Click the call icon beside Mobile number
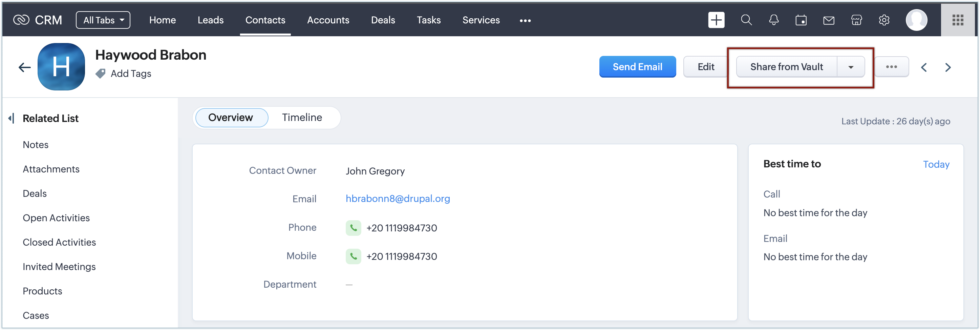 (x=353, y=256)
